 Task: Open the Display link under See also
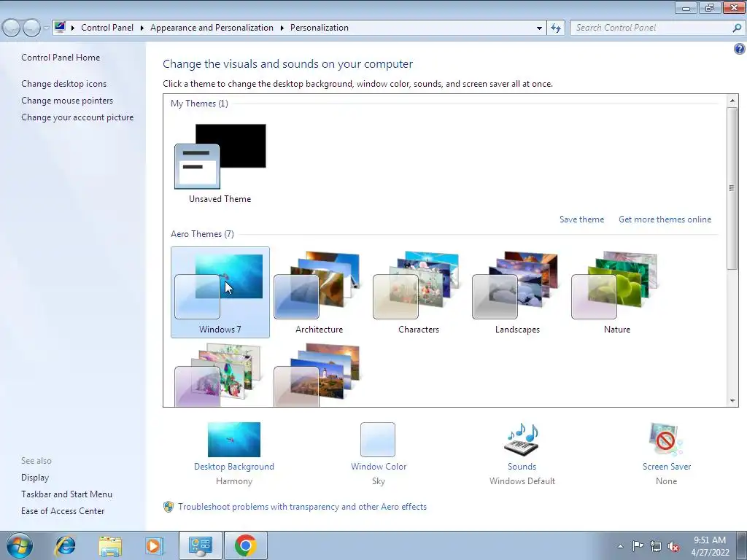coord(35,478)
